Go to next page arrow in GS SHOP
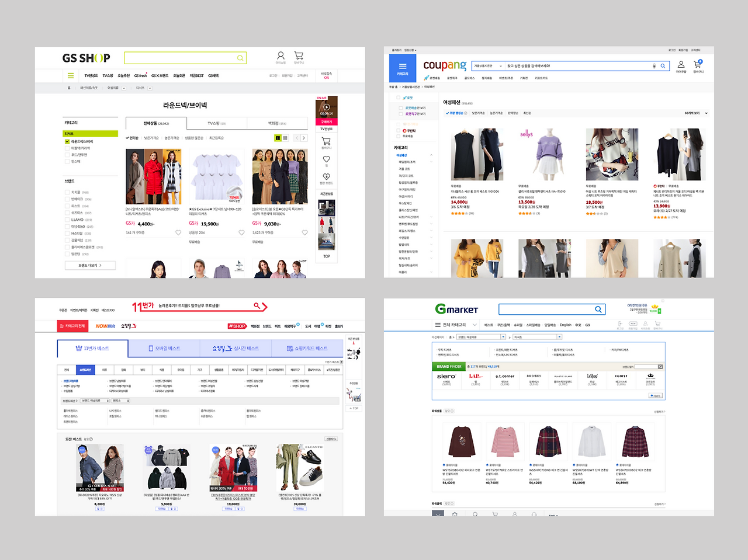This screenshot has width=748, height=560. pos(304,138)
